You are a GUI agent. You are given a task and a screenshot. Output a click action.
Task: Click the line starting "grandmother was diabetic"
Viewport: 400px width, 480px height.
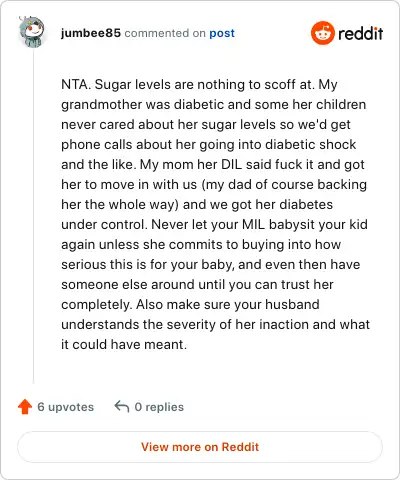[214, 104]
